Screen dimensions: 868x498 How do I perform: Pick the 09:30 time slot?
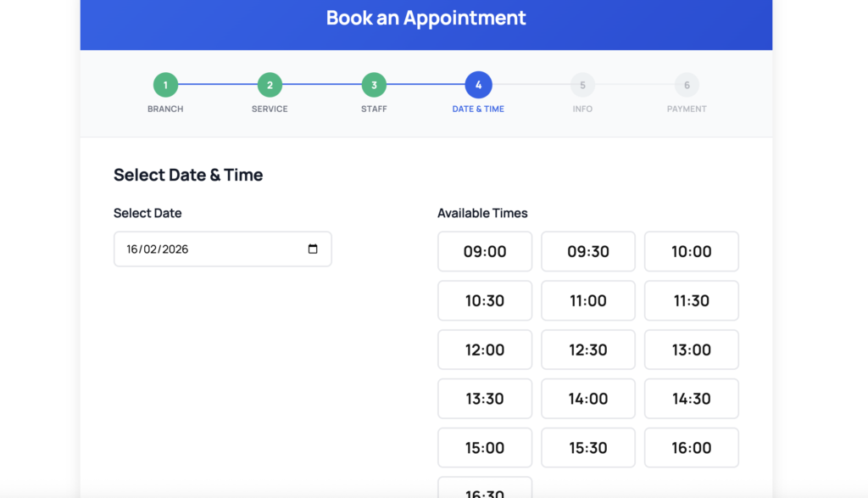click(x=588, y=251)
